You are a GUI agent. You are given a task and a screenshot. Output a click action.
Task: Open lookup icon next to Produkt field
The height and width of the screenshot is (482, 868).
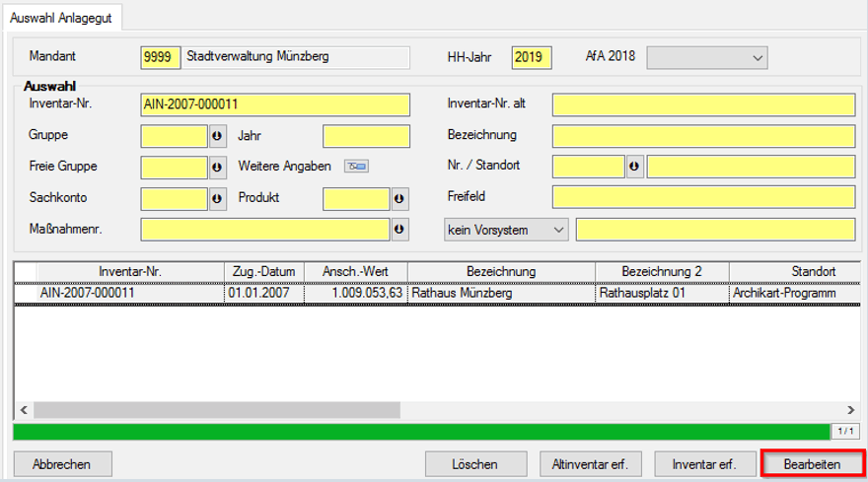coord(399,199)
